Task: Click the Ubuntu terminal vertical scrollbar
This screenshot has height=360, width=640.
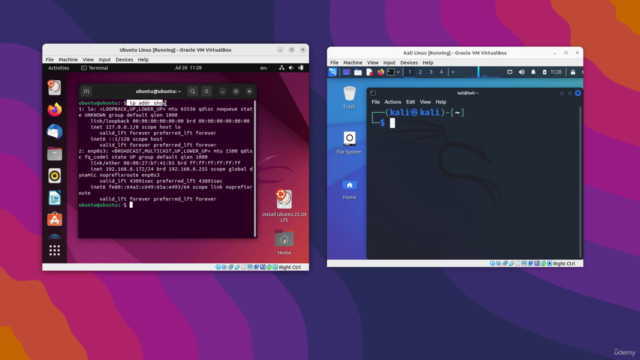Action: tap(255, 168)
